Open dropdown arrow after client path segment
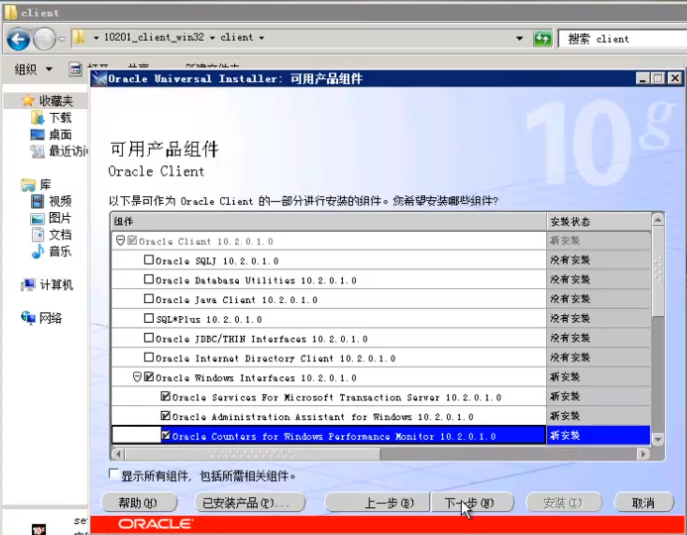 point(262,38)
